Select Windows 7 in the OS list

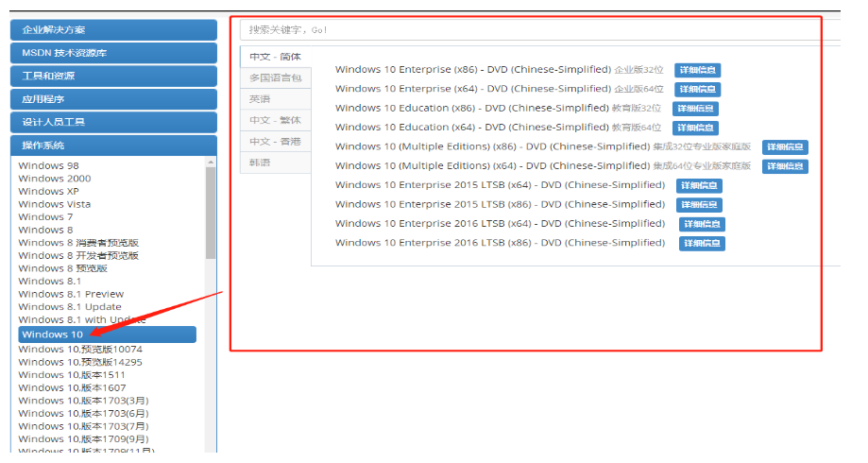45,216
